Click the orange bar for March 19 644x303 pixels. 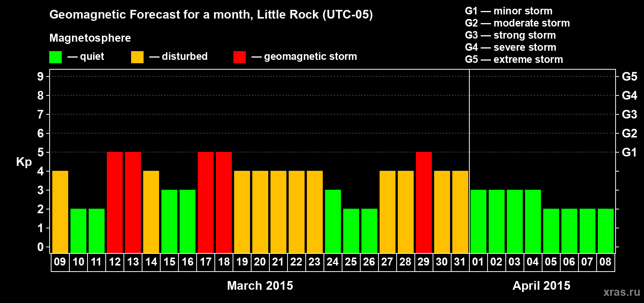pyautogui.click(x=242, y=212)
